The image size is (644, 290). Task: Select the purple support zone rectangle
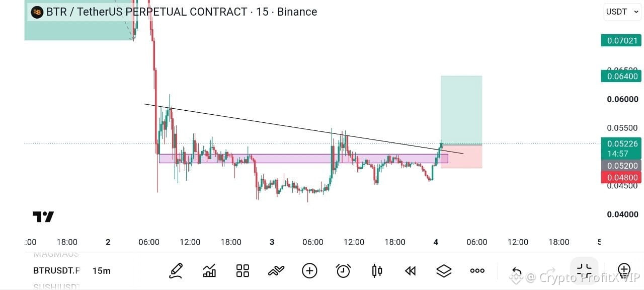(x=303, y=159)
